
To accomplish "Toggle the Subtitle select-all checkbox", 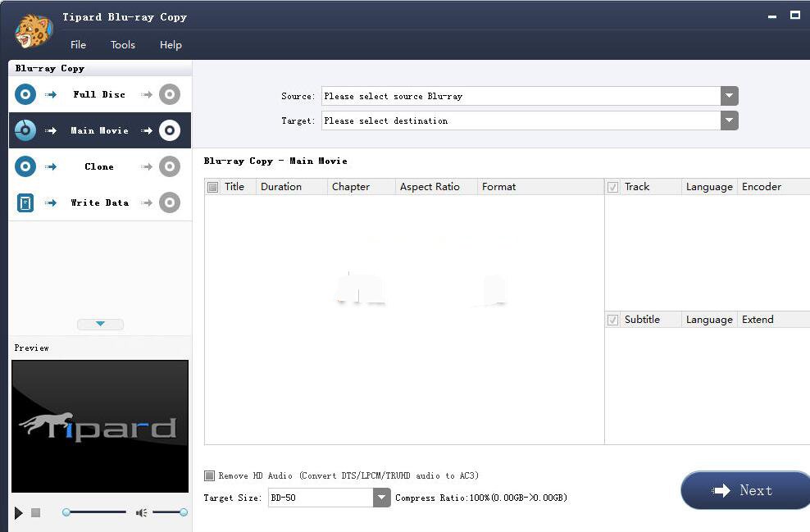I will pos(612,320).
